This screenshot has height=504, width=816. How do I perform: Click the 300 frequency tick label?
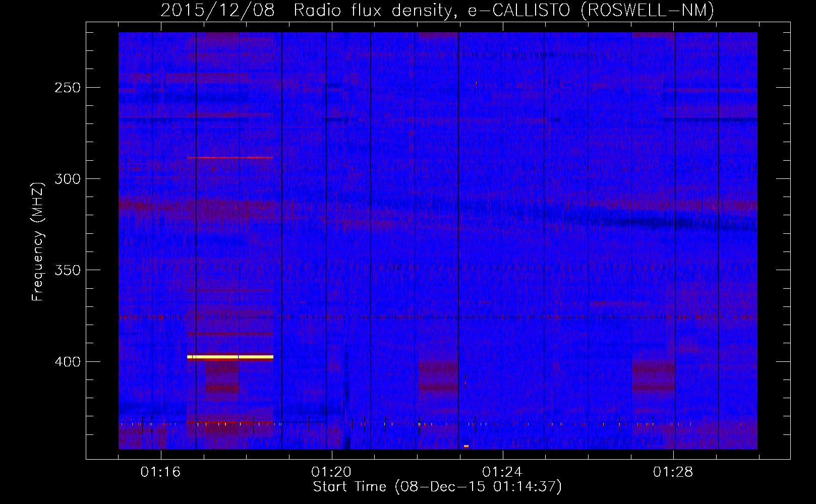click(68, 179)
